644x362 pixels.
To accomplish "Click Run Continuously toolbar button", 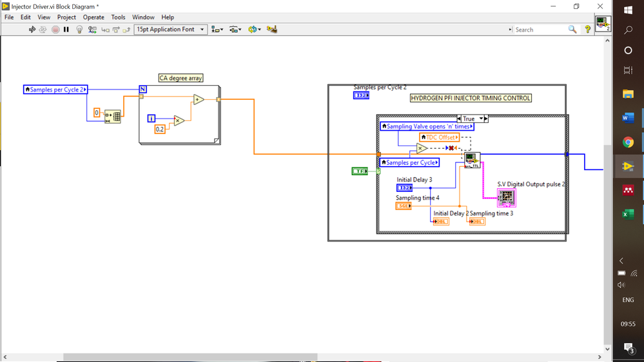I will pos(43,30).
